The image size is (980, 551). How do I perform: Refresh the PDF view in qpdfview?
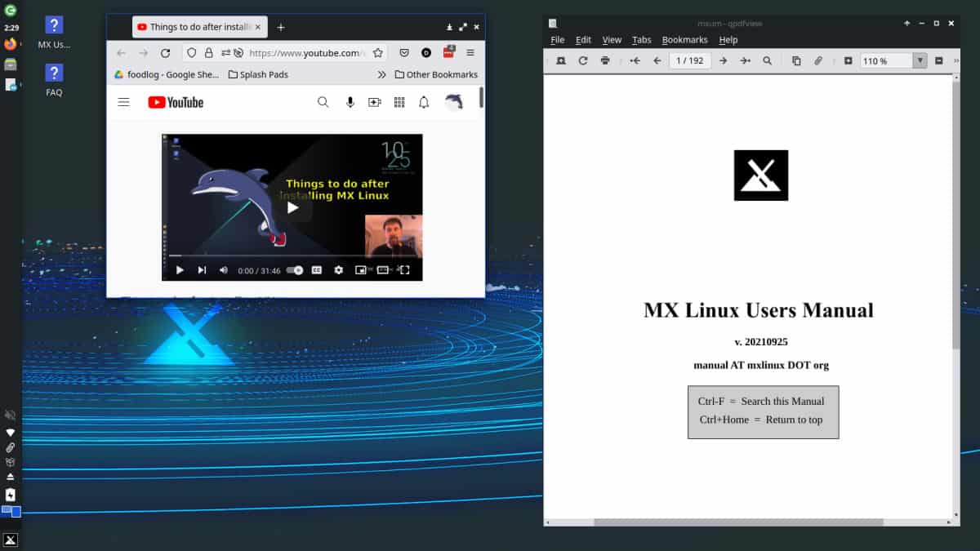click(x=583, y=60)
